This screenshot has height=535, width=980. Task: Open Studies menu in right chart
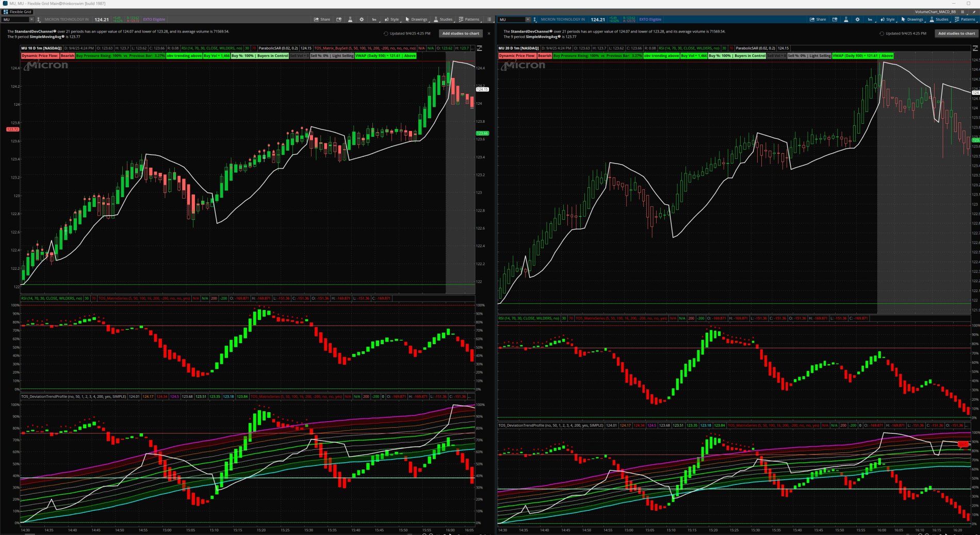pos(939,20)
